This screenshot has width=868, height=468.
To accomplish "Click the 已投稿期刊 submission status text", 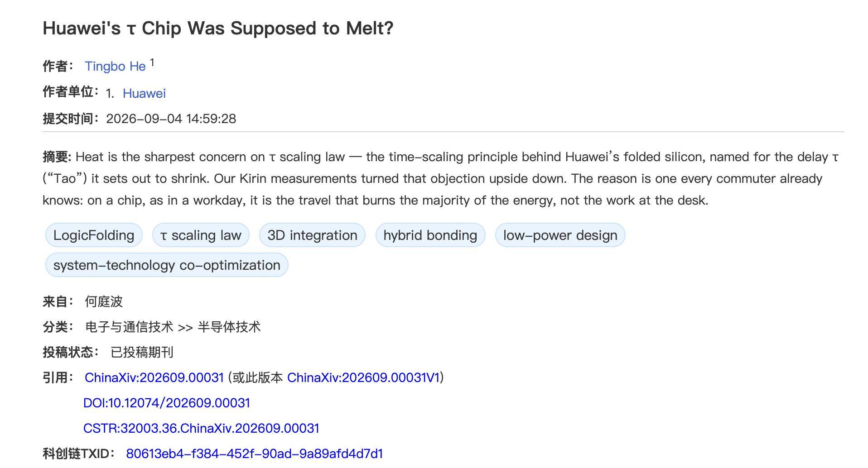I will coord(142,352).
